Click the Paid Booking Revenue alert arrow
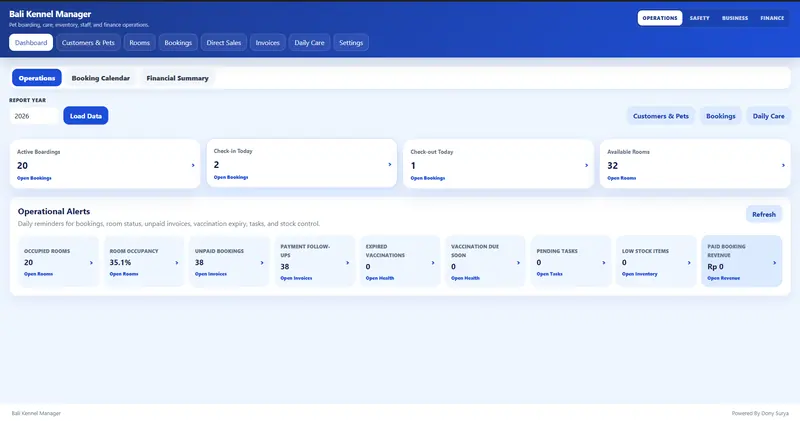This screenshot has height=421, width=800. (774, 263)
